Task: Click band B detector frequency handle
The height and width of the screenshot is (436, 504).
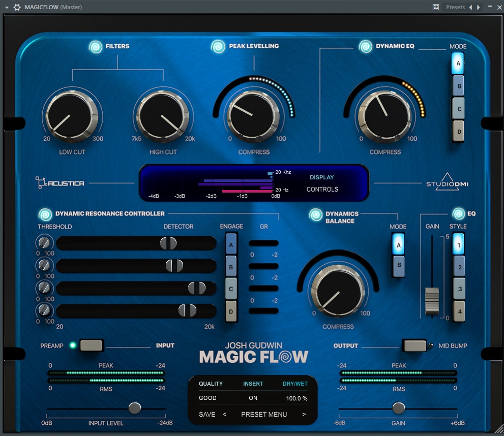Action: point(174,266)
